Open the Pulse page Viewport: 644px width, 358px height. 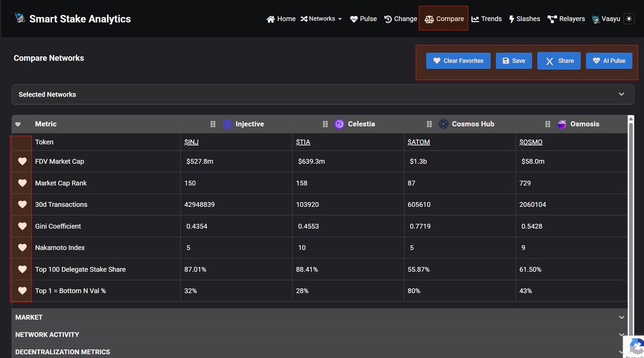coord(363,19)
